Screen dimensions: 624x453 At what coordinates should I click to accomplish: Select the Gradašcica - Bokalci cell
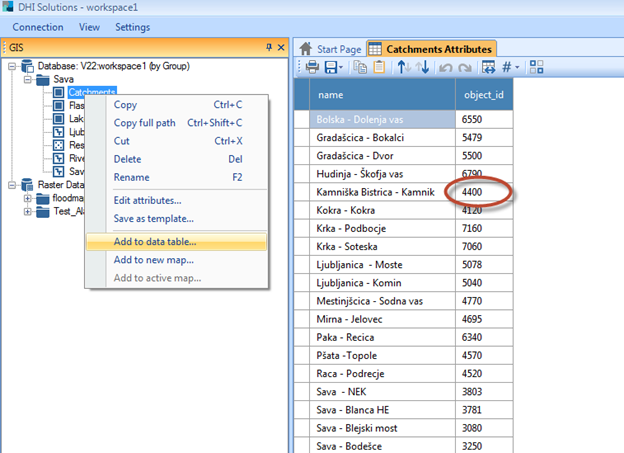382,138
